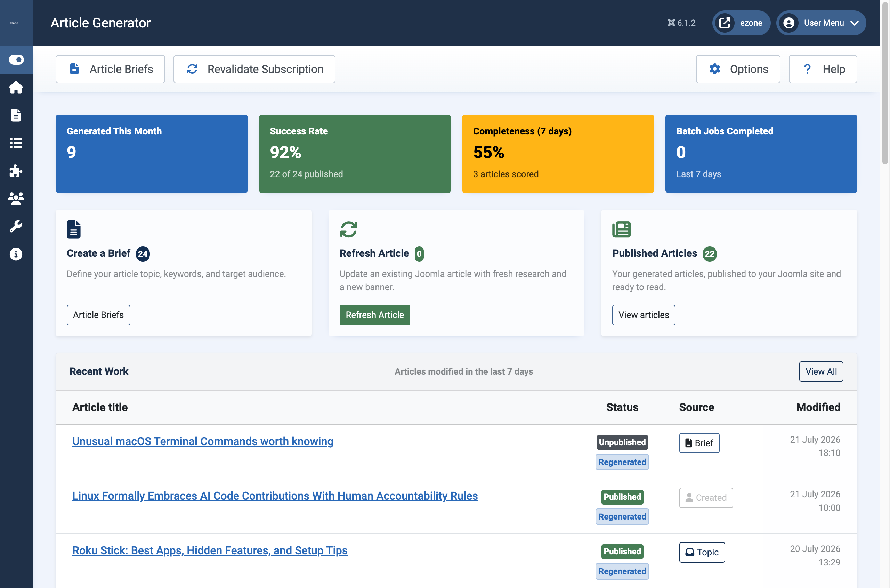The width and height of the screenshot is (890, 588).
Task: Click the Article Generator page title
Action: (x=100, y=23)
